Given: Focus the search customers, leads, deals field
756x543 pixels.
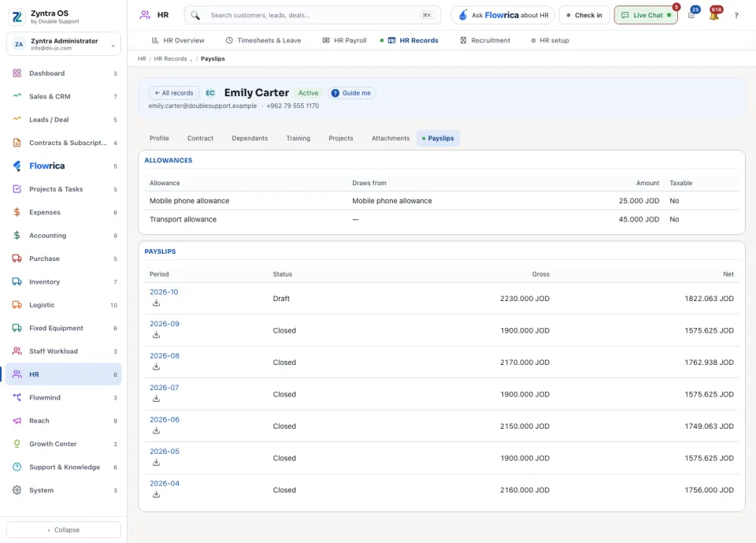Looking at the screenshot, I should click(313, 15).
